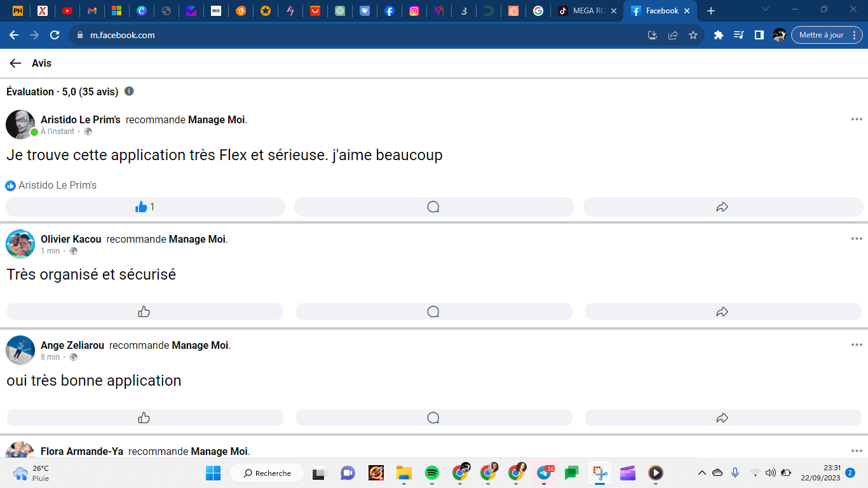The image size is (868, 488).
Task: Expand more options on Ange Zeliarou's review
Action: (x=857, y=345)
